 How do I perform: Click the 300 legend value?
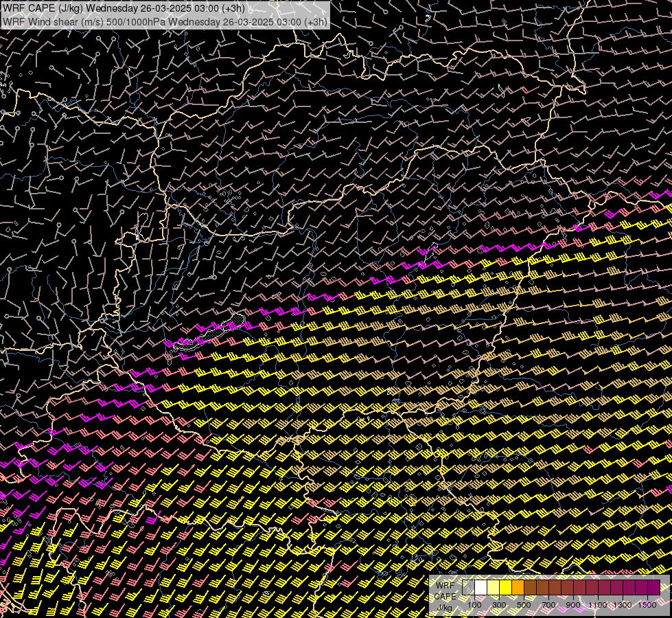click(499, 605)
